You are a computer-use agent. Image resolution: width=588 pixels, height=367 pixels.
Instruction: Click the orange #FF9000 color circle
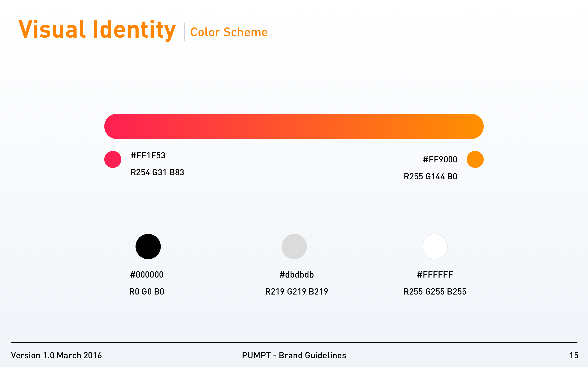point(475,159)
